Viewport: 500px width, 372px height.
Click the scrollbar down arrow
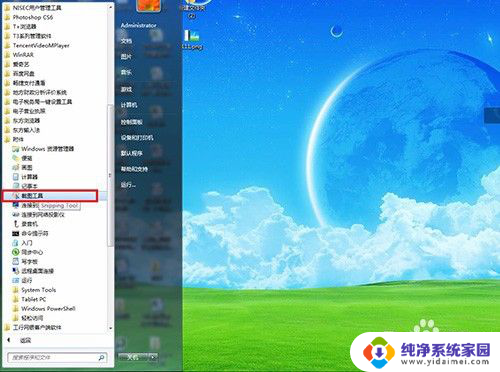110,328
